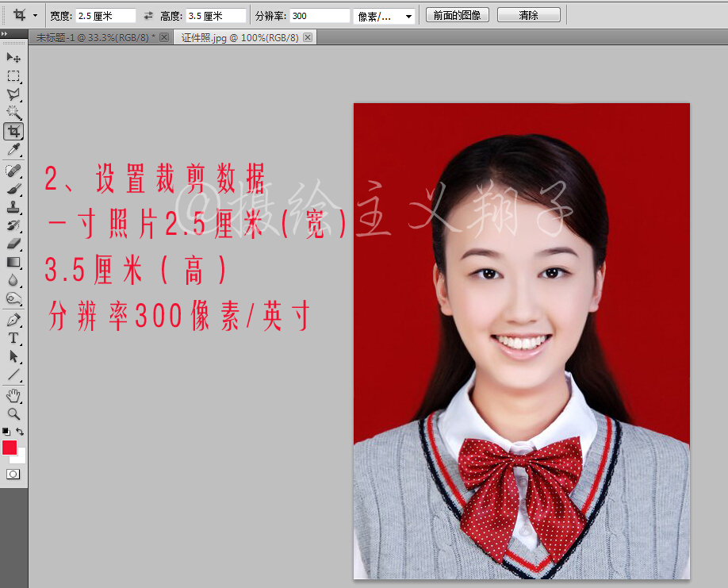
Task: Activate the Eyedropper tool
Action: (x=13, y=150)
